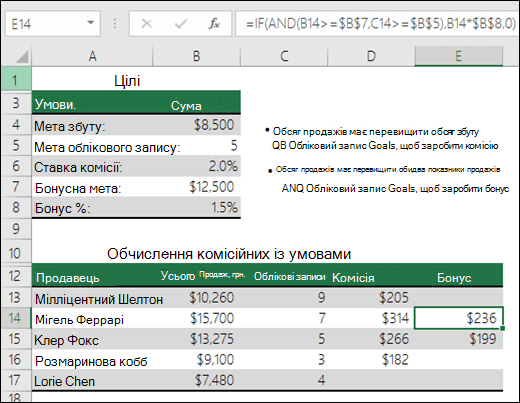Select the $9,100 sales cell
Viewport: 520px width, 403px height.
coord(197,360)
